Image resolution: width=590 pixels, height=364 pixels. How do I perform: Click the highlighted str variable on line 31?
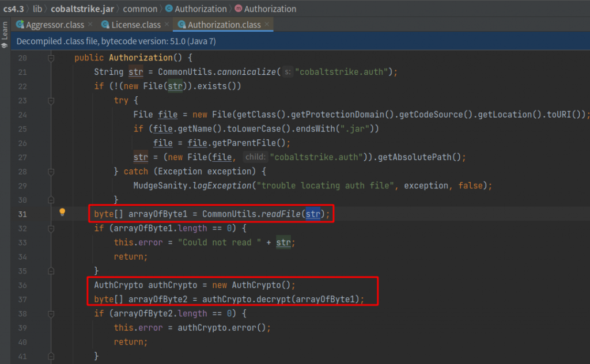[x=313, y=214]
